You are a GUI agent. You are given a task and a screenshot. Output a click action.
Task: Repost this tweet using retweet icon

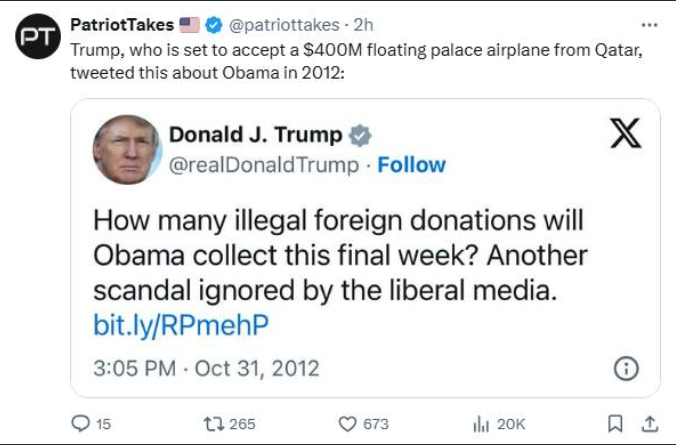[214, 424]
